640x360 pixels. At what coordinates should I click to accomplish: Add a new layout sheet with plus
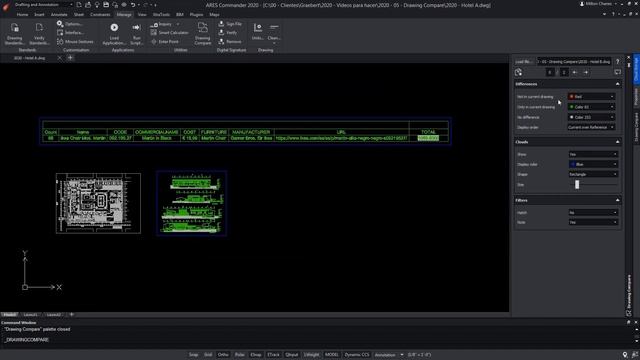pyautogui.click(x=71, y=315)
